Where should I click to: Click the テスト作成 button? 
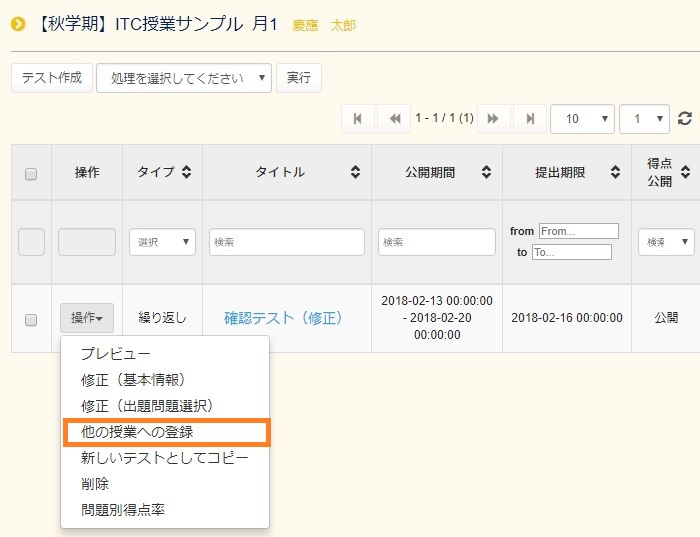click(x=52, y=78)
